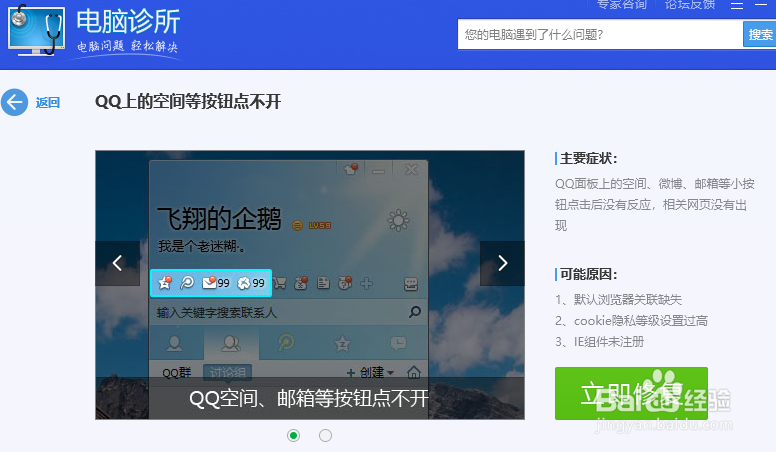The height and width of the screenshot is (452, 776).
Task: Click the 搜索 button
Action: tap(760, 34)
